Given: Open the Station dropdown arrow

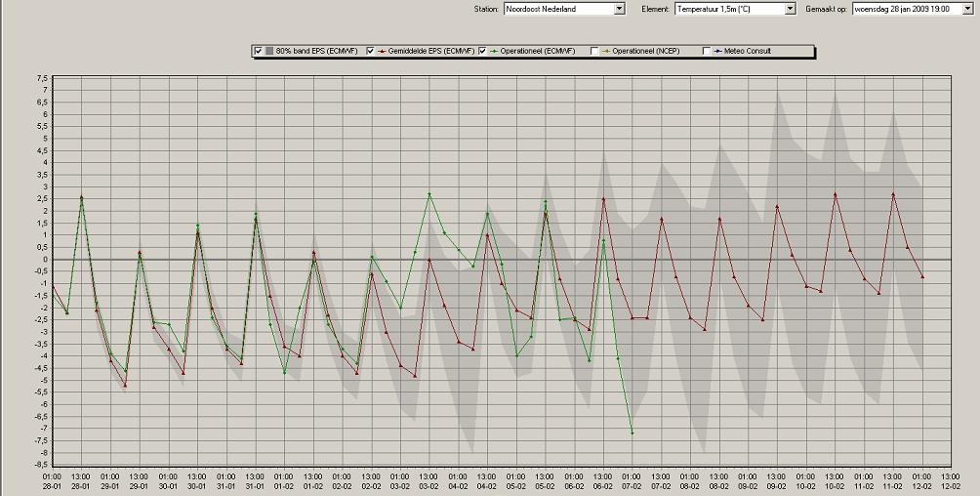Looking at the screenshot, I should 620,9.
